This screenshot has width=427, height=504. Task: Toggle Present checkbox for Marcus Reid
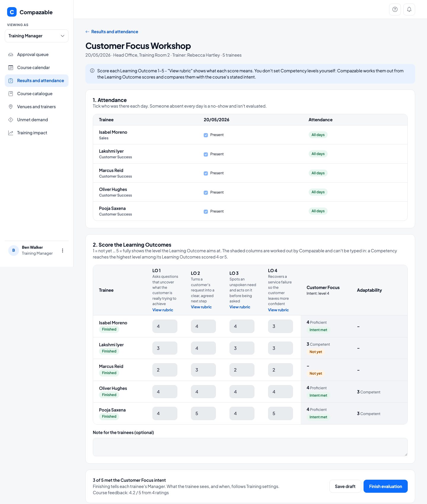206,173
